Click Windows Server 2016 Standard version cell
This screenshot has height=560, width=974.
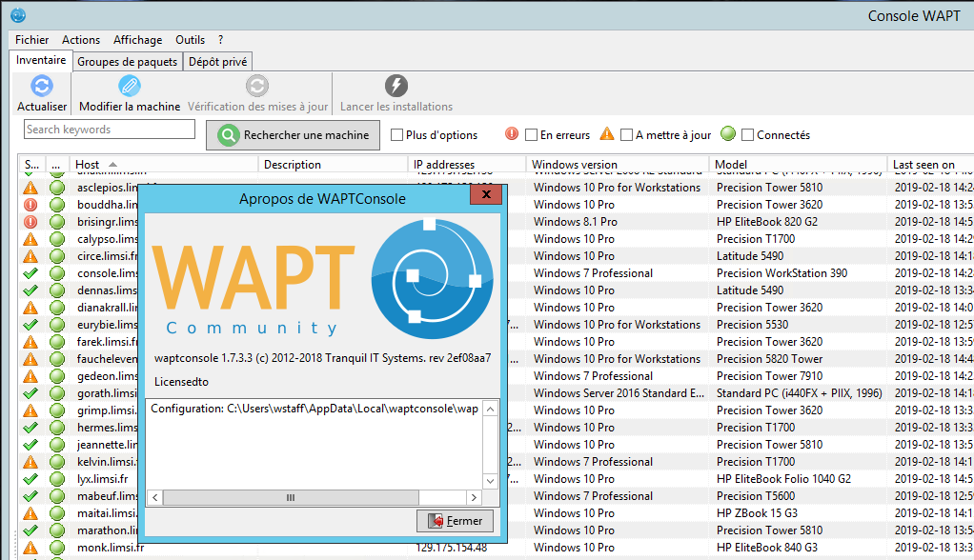(619, 393)
